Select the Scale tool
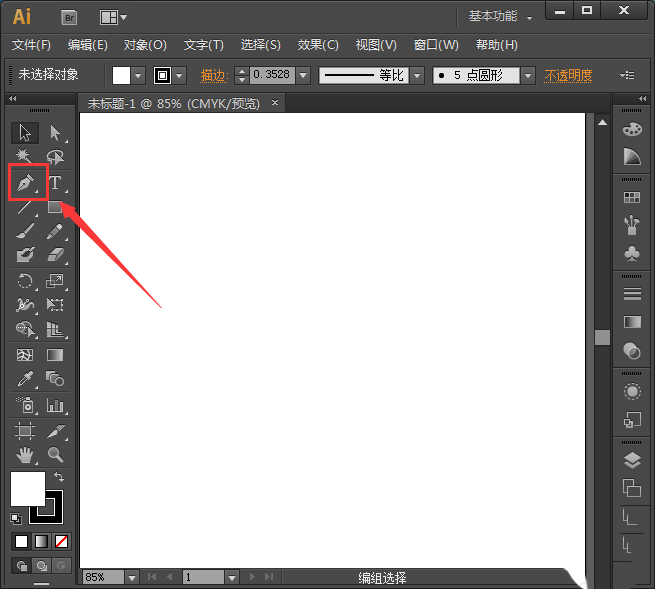Image resolution: width=655 pixels, height=589 pixels. click(55, 281)
